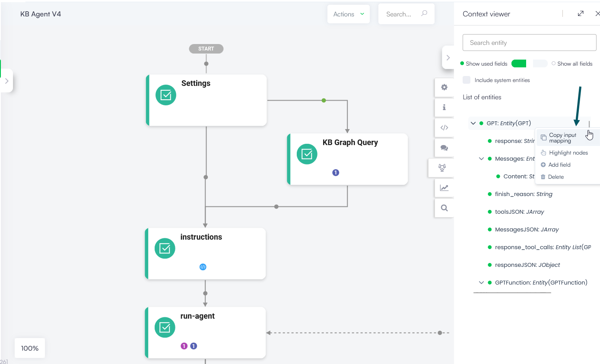
Task: Collapse the GPT entity tree node
Action: coord(473,123)
